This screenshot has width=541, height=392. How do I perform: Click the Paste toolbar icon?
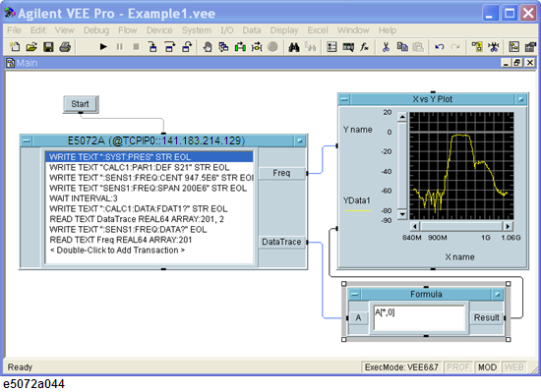coord(418,47)
